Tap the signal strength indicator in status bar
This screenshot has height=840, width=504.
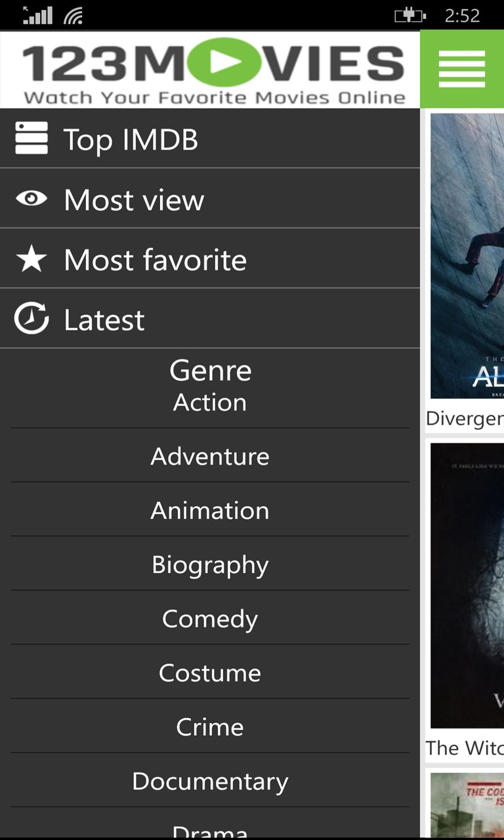tap(37, 15)
